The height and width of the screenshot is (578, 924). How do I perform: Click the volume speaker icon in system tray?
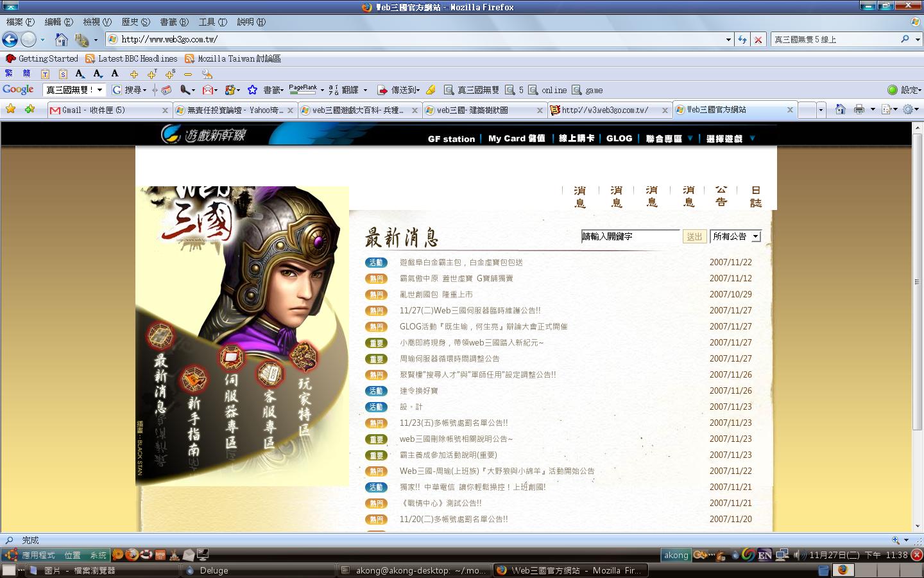(799, 555)
